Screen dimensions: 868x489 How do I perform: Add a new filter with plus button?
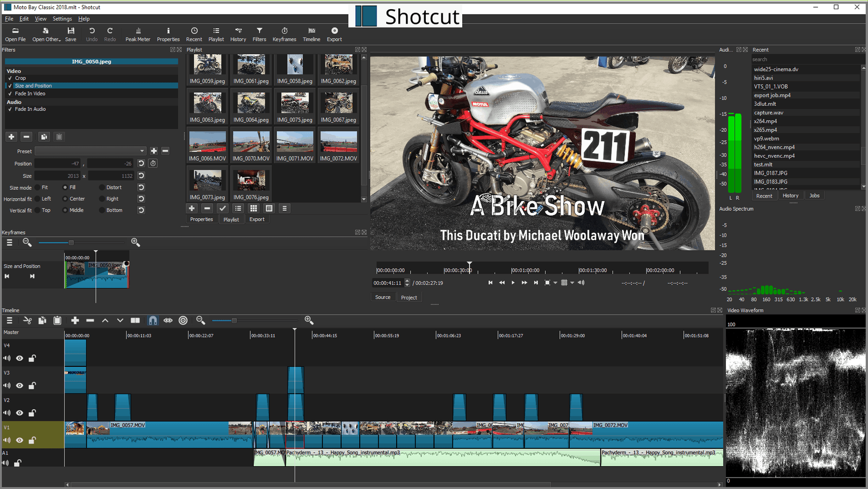tap(11, 137)
